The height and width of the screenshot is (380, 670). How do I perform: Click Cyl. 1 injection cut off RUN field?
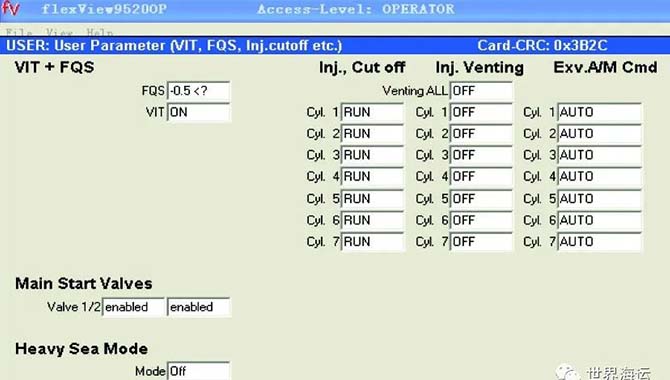pyautogui.click(x=372, y=112)
